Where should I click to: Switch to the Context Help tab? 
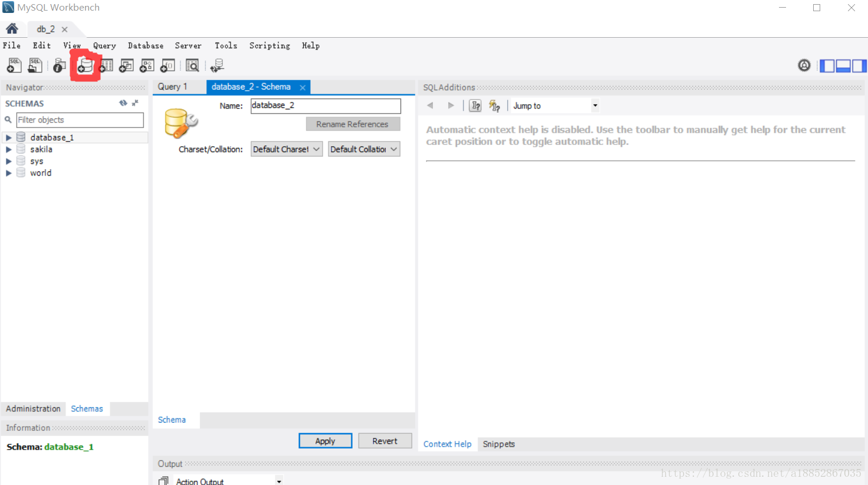pyautogui.click(x=448, y=444)
